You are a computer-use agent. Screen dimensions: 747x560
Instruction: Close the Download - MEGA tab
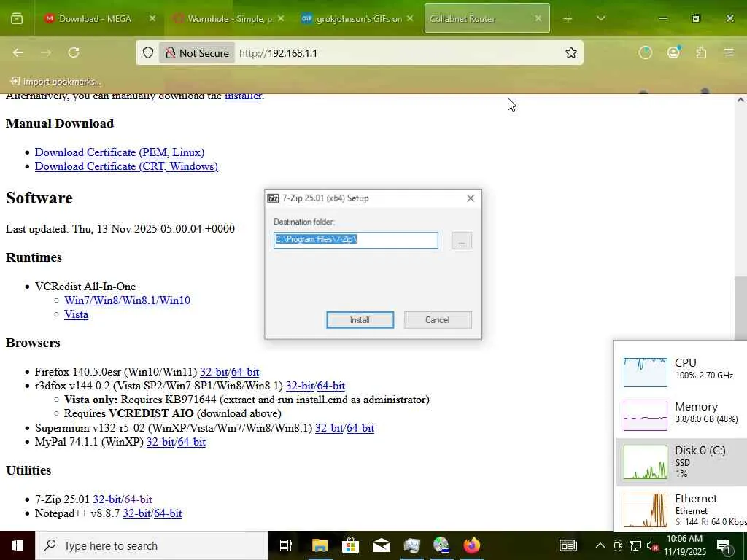pyautogui.click(x=152, y=18)
